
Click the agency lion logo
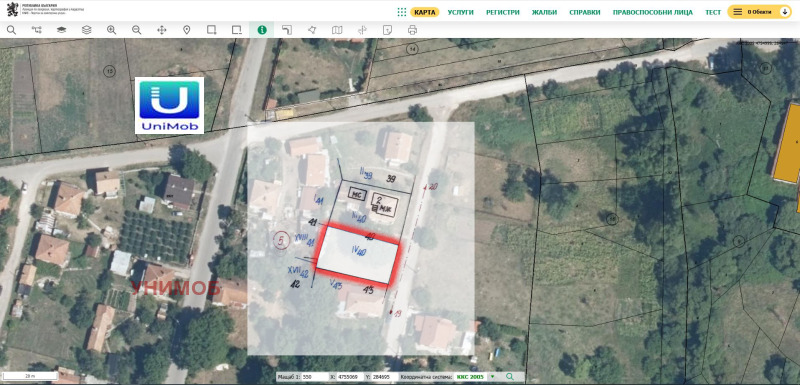tap(13, 10)
